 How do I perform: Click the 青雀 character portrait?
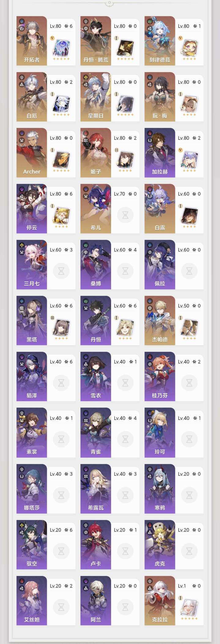coord(96,432)
